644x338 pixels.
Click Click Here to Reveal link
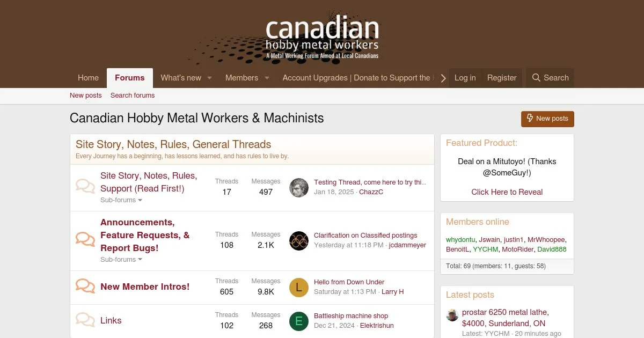507,192
